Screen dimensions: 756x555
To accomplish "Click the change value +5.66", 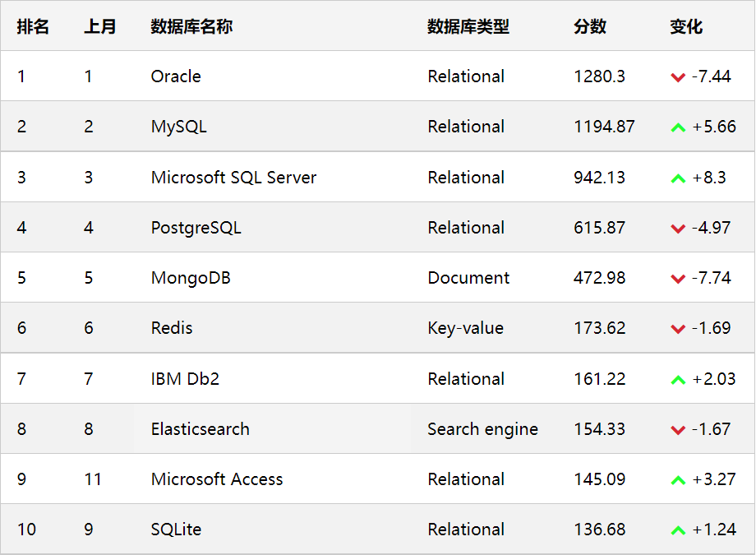I will (x=714, y=127).
